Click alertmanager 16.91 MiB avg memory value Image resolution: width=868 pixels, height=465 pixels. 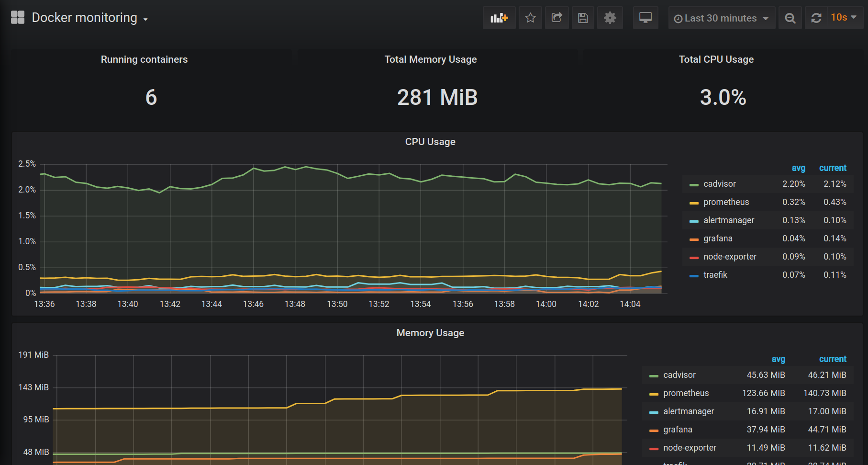click(766, 411)
